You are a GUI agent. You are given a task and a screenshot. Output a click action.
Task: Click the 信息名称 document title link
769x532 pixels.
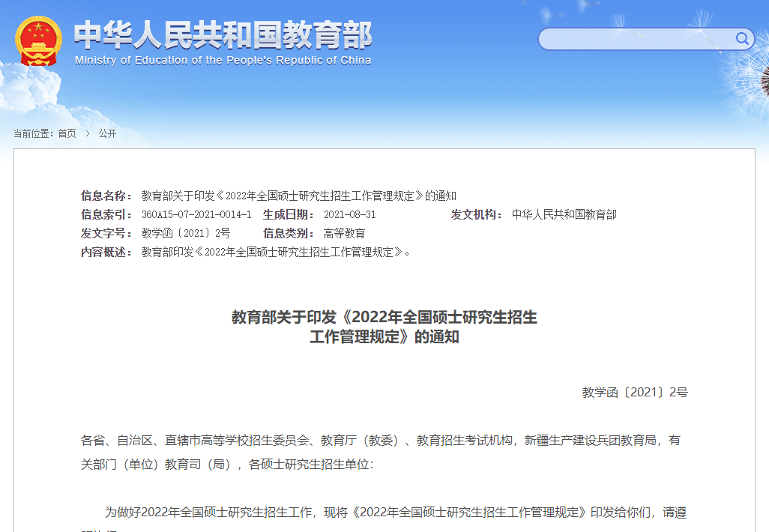coord(300,196)
